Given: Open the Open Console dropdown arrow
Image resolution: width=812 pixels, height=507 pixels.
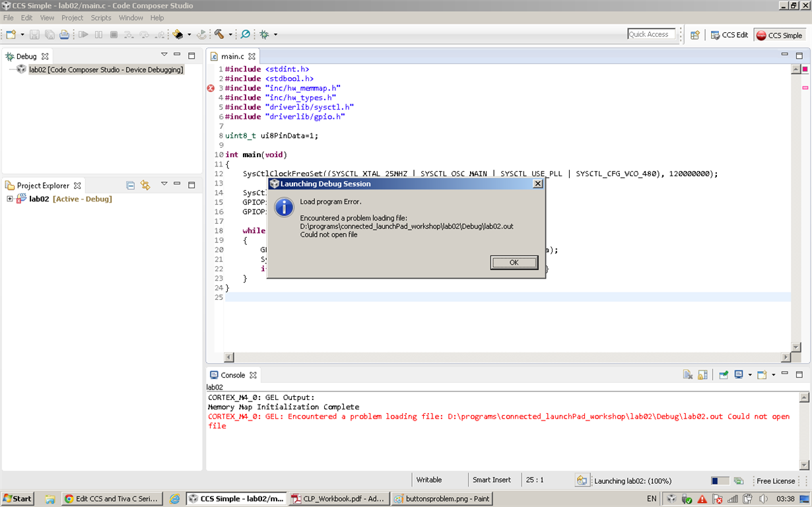Looking at the screenshot, I should [x=773, y=375].
